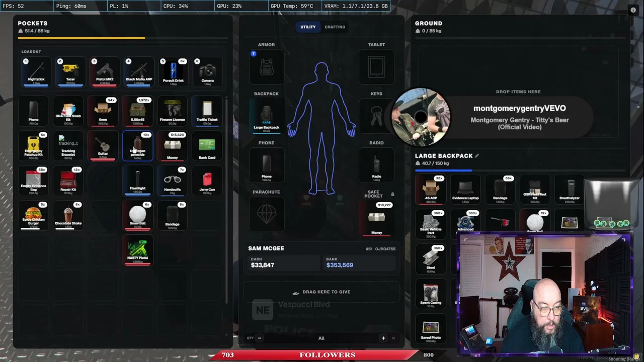Image resolution: width=644 pixels, height=362 pixels.
Task: Select the Tracking Bracelet item
Action: coord(68,146)
